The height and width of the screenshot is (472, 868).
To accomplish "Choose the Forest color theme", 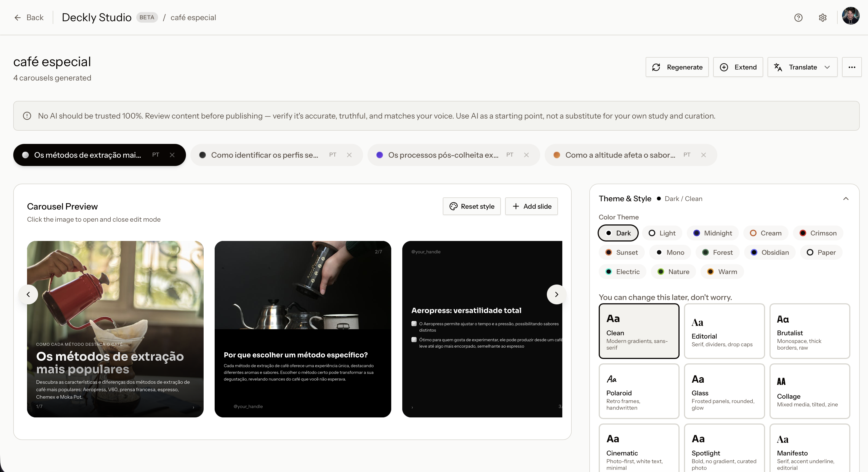I will tap(717, 252).
